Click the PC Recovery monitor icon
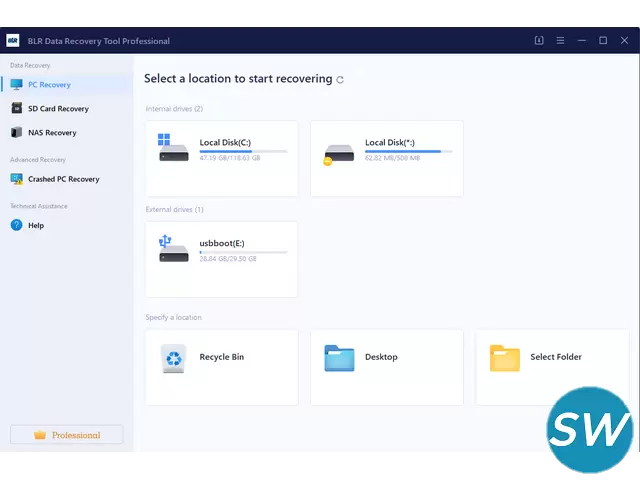Screen dimensions: 640x480 click(x=17, y=85)
